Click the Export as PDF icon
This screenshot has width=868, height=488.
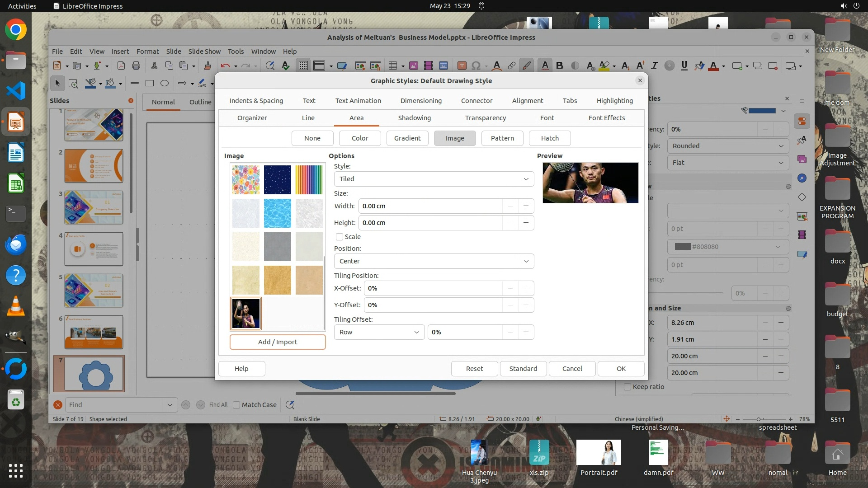coord(121,66)
